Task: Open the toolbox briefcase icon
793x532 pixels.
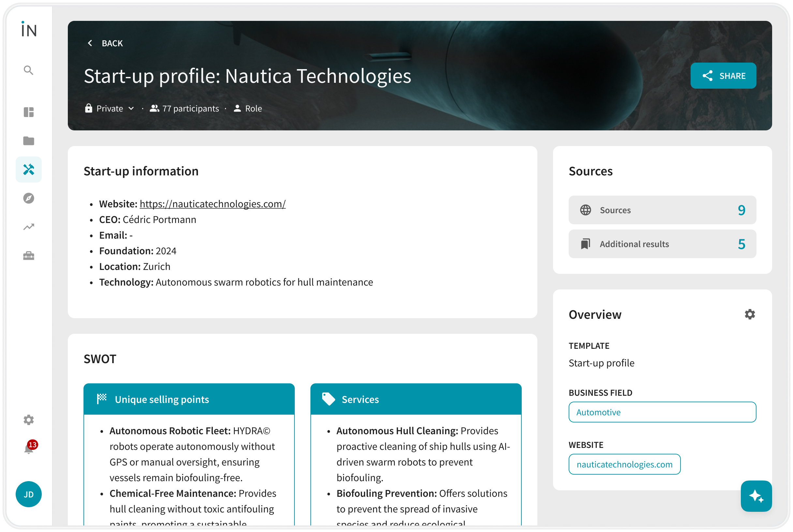Action: click(28, 256)
